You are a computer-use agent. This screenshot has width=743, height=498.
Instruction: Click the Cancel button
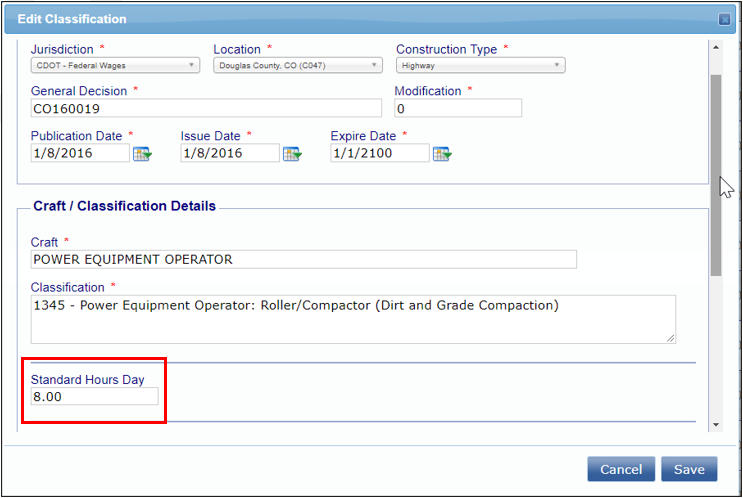tap(621, 469)
